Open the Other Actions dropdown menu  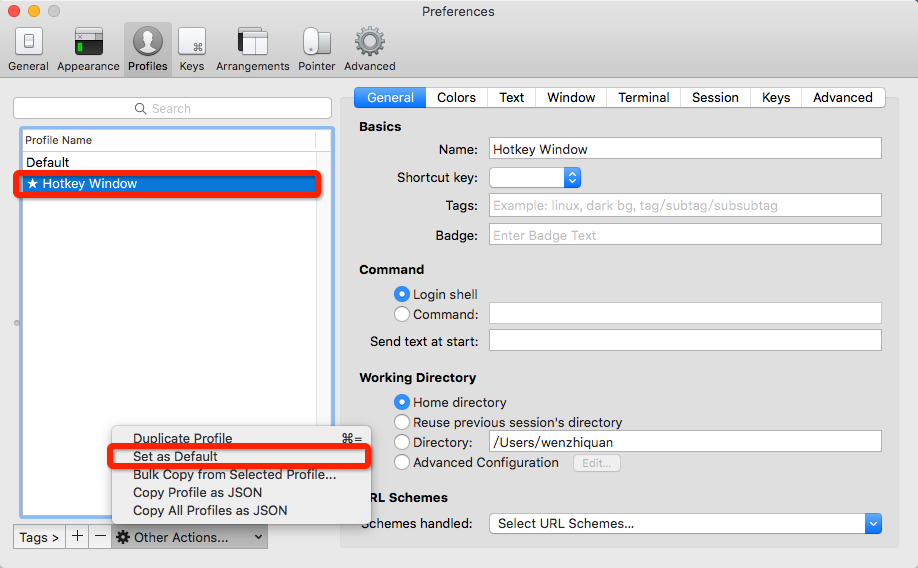[x=190, y=537]
